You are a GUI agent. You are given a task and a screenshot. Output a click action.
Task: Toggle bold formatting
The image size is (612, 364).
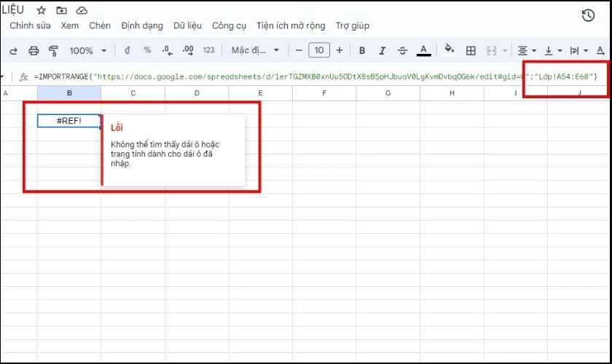(x=362, y=50)
